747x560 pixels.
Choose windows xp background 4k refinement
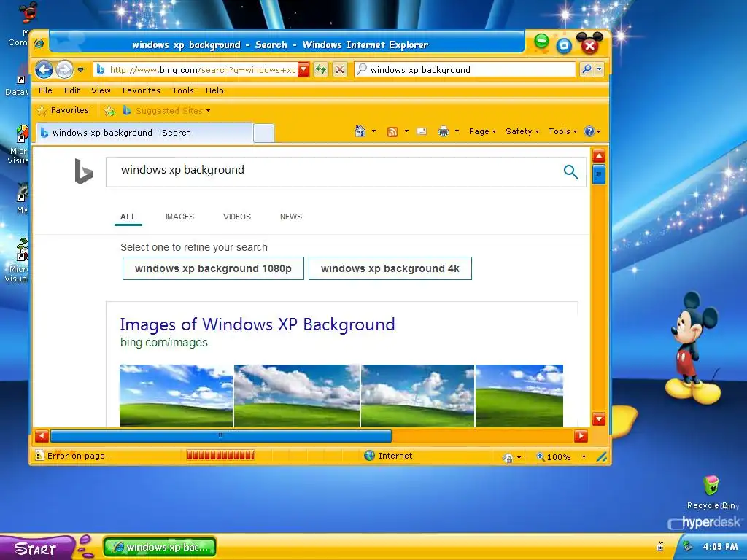(390, 268)
